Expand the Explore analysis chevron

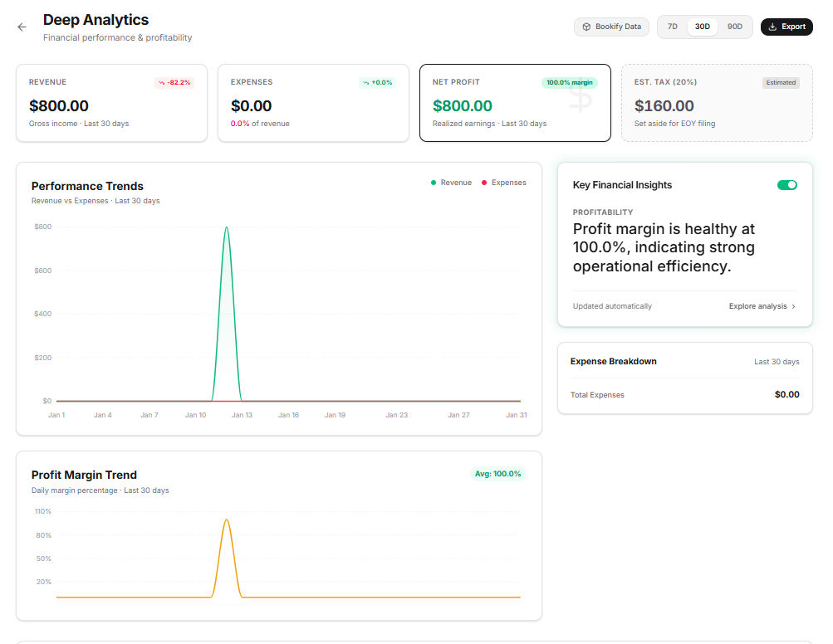(x=793, y=307)
